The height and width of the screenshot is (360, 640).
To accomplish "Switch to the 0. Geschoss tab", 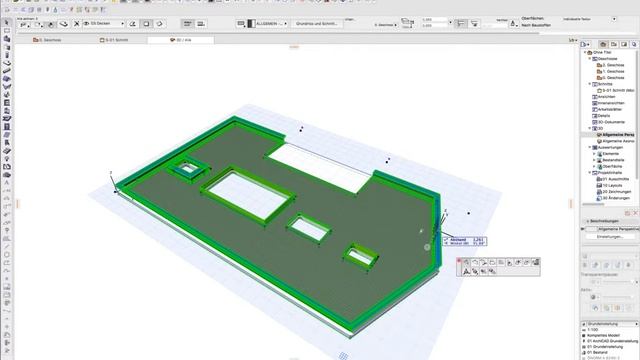I will coord(48,40).
